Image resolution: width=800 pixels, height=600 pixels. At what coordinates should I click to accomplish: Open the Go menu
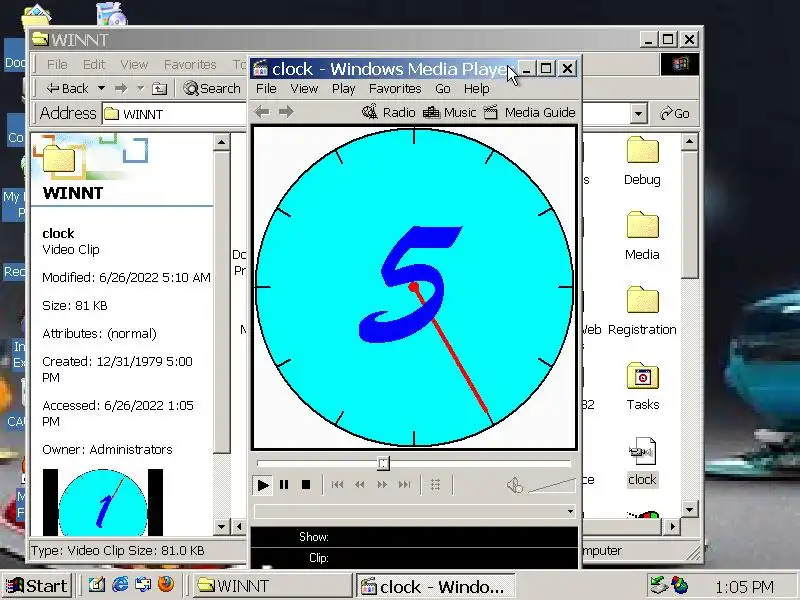pyautogui.click(x=443, y=89)
